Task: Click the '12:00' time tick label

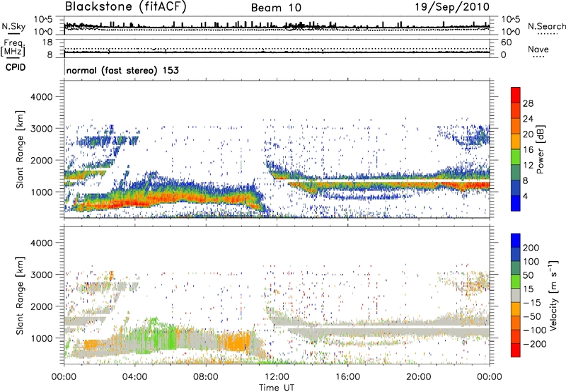Action: point(277,377)
